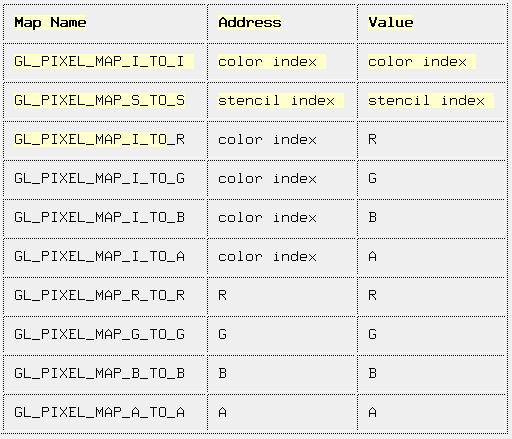Click Address cell for GL_PIXEL_MAP_I_TO_I
This screenshot has width=512, height=439.
coord(267,62)
